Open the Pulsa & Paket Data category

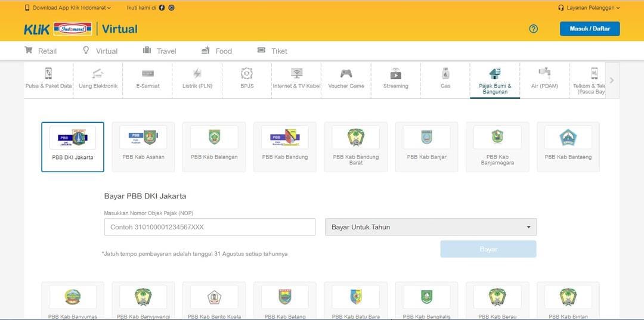tap(48, 80)
